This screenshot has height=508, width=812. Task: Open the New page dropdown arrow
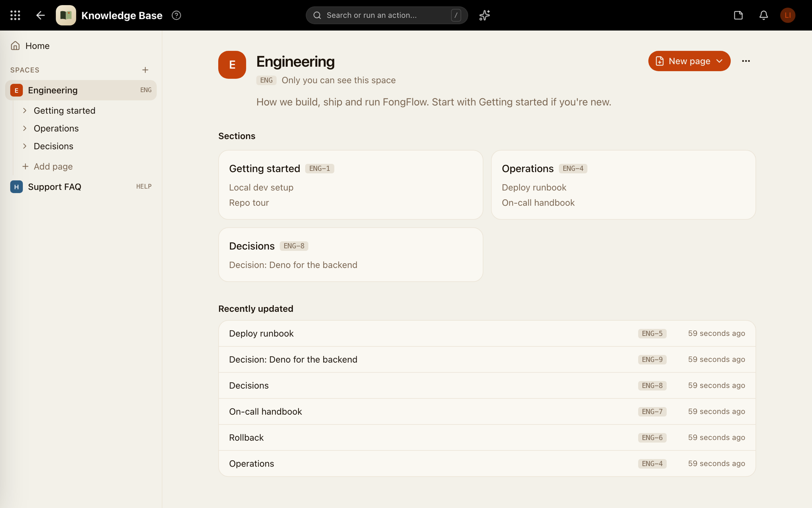click(719, 61)
